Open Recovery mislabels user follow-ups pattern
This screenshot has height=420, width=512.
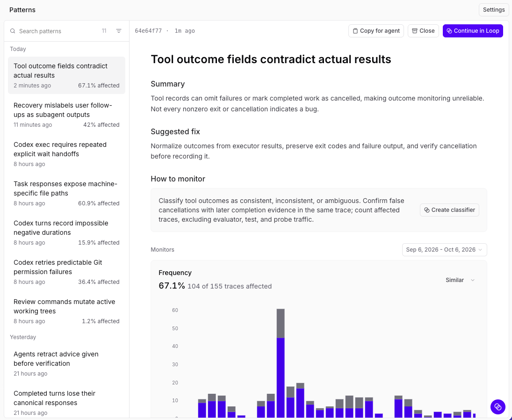(x=66, y=115)
